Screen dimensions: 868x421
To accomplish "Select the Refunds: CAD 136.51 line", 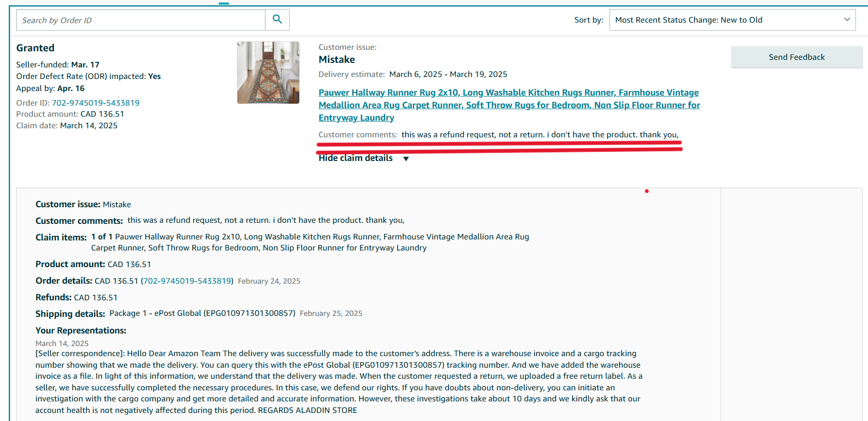I will pyautogui.click(x=76, y=297).
